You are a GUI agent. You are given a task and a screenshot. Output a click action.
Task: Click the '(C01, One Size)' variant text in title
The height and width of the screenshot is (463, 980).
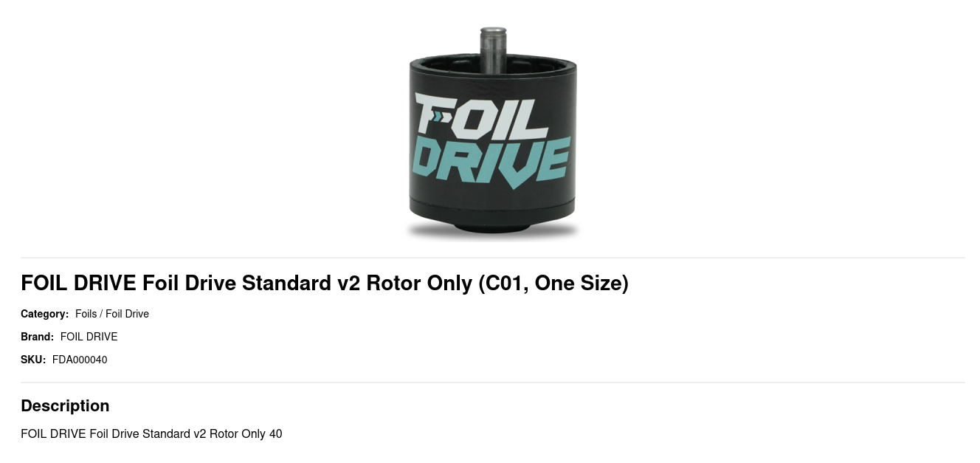553,283
